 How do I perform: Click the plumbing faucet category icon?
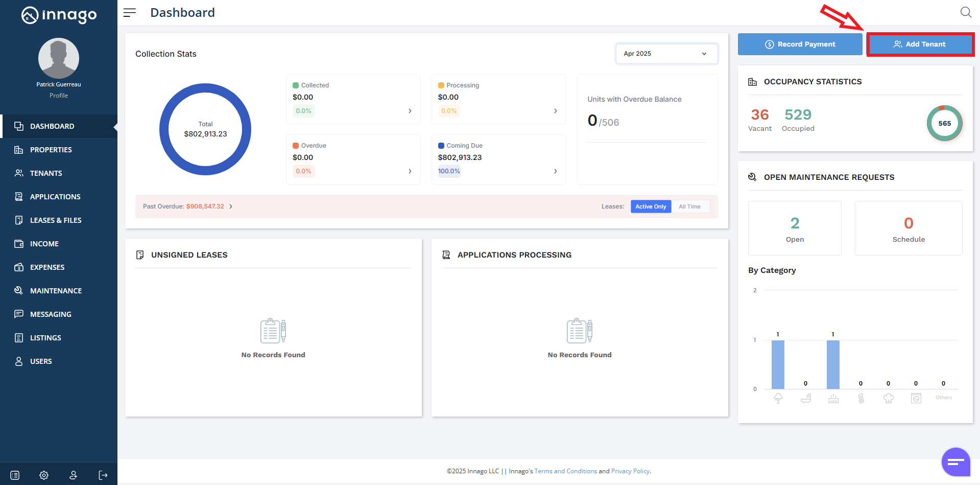point(806,399)
